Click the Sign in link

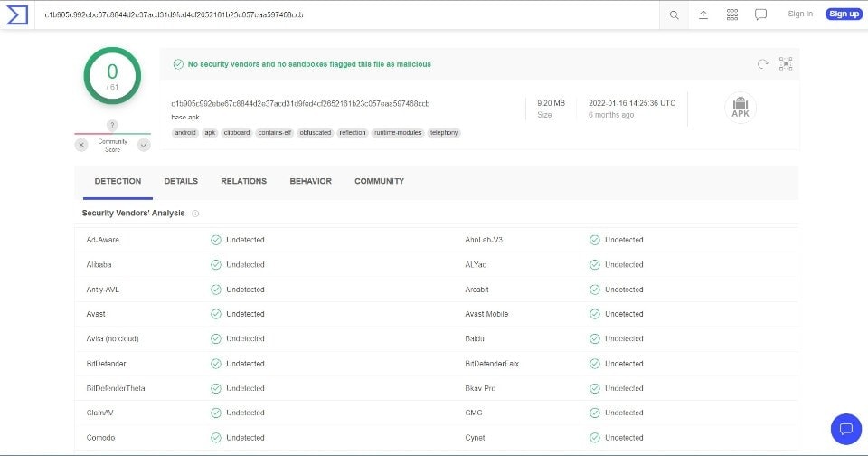click(x=800, y=14)
